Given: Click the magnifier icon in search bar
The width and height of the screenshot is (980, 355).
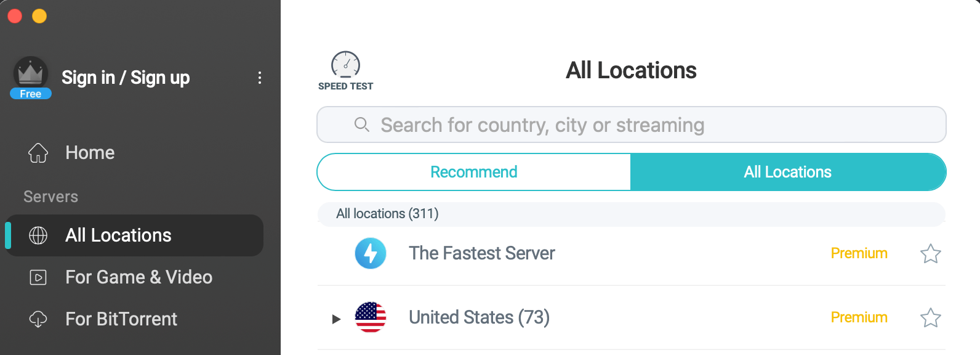Looking at the screenshot, I should point(362,124).
